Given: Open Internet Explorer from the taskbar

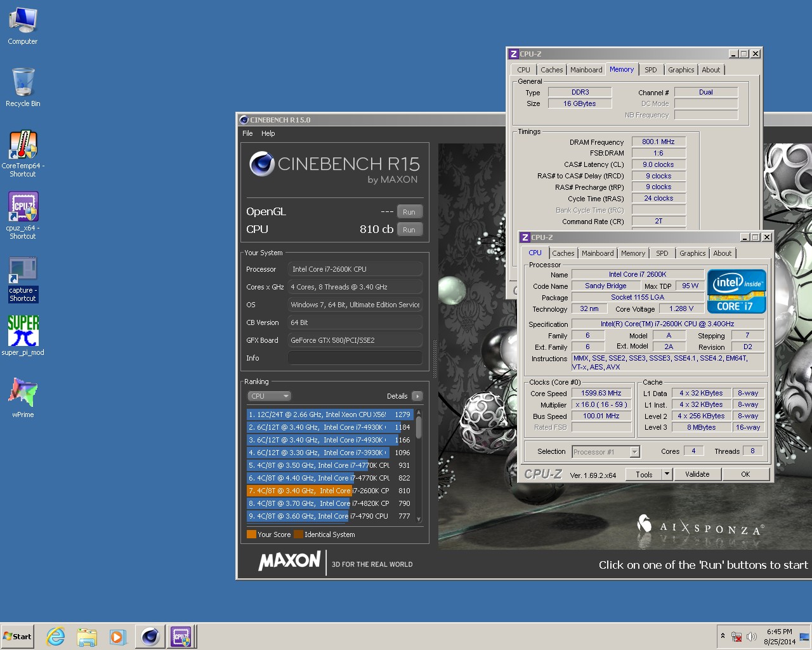Looking at the screenshot, I should 56,636.
